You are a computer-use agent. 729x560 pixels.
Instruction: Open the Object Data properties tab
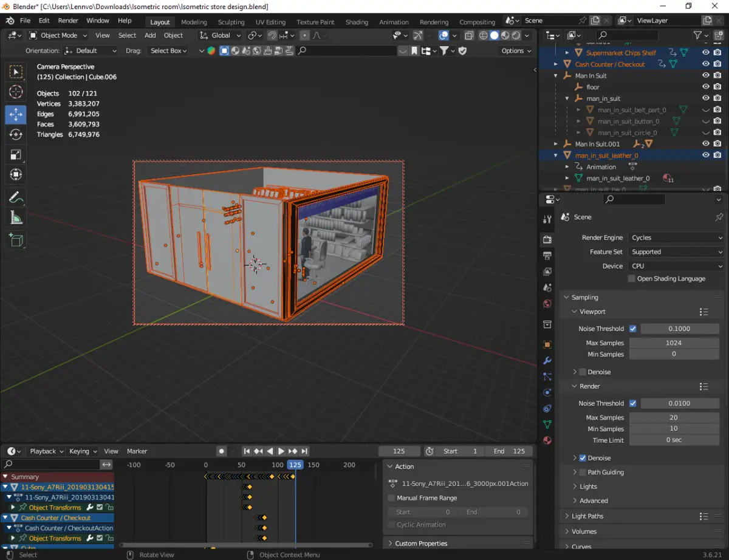point(547,425)
